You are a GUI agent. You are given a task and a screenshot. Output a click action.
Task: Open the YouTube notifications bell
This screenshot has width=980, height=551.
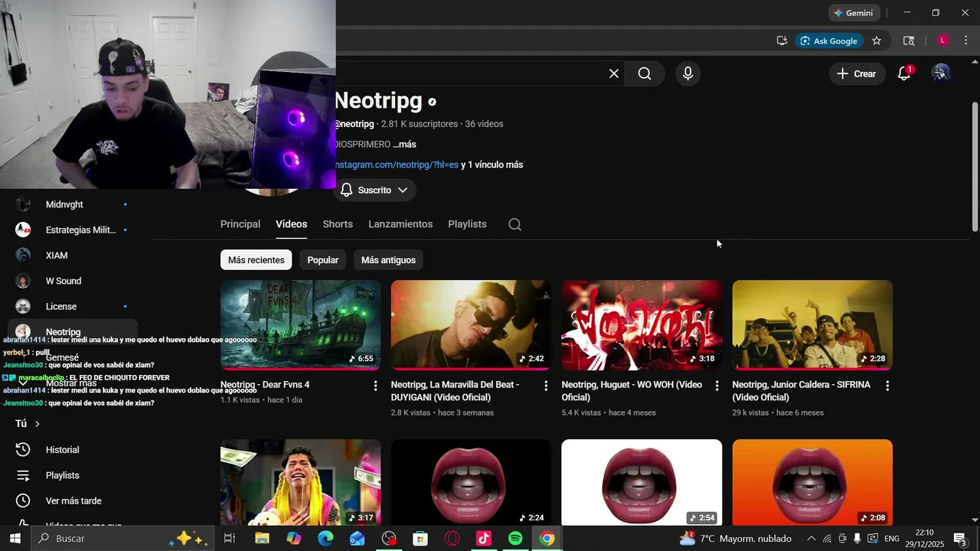(904, 73)
